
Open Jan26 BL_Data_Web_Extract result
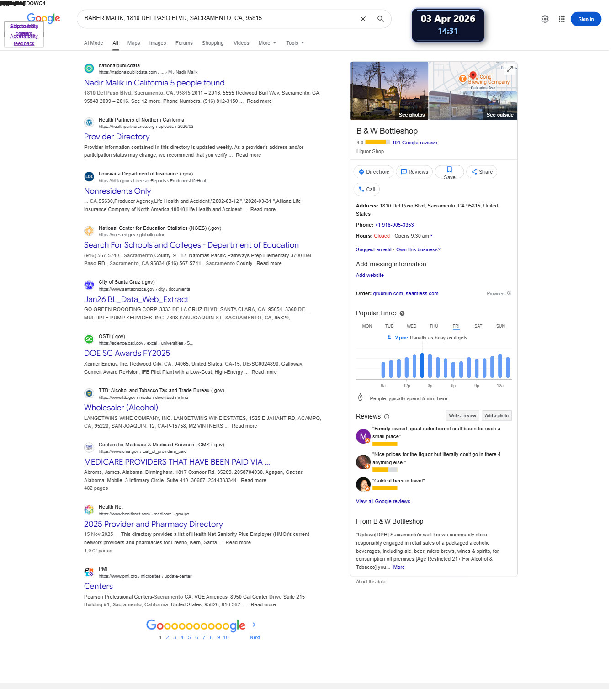(136, 299)
